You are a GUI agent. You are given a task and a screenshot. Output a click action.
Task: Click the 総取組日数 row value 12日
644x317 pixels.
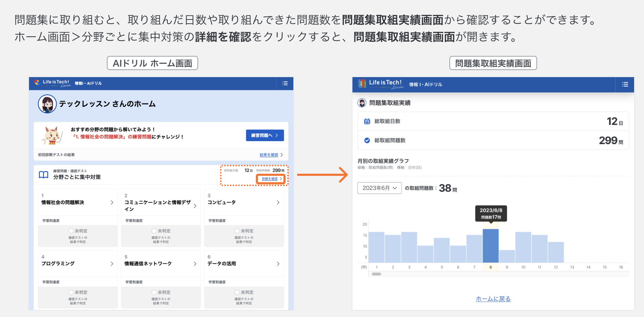pos(615,121)
